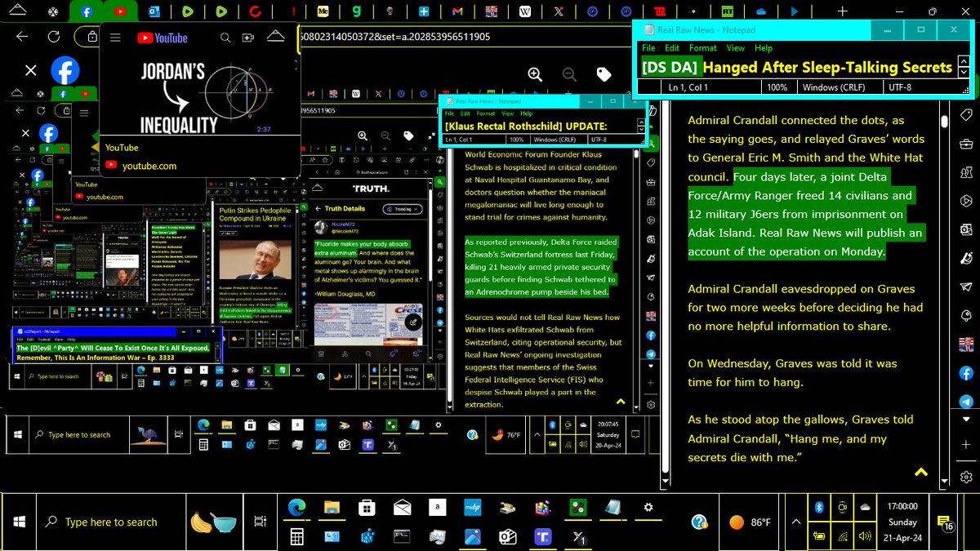Screen dimensions: 980x551
Task: Open YouTube hamburger menu in tab preview
Action: tap(116, 38)
